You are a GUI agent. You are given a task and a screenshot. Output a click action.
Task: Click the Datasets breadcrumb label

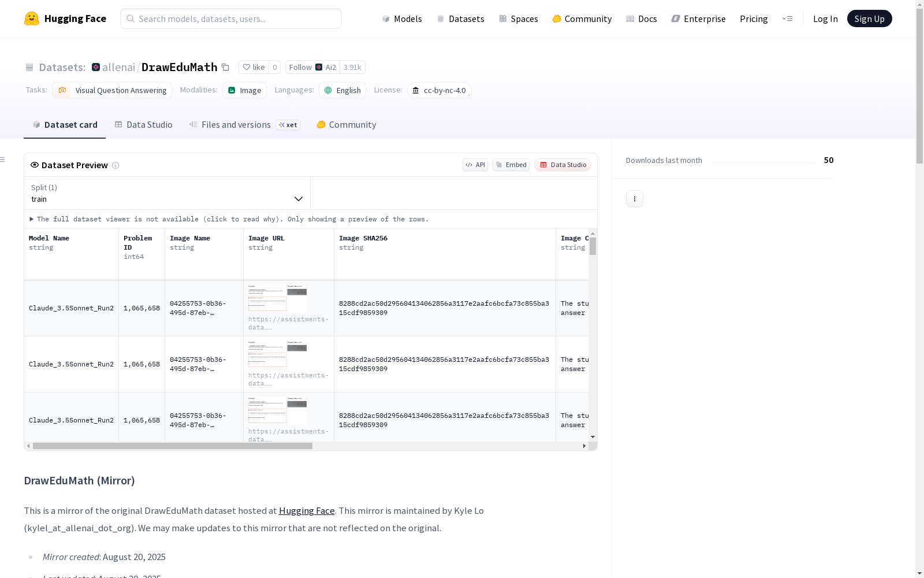click(62, 68)
